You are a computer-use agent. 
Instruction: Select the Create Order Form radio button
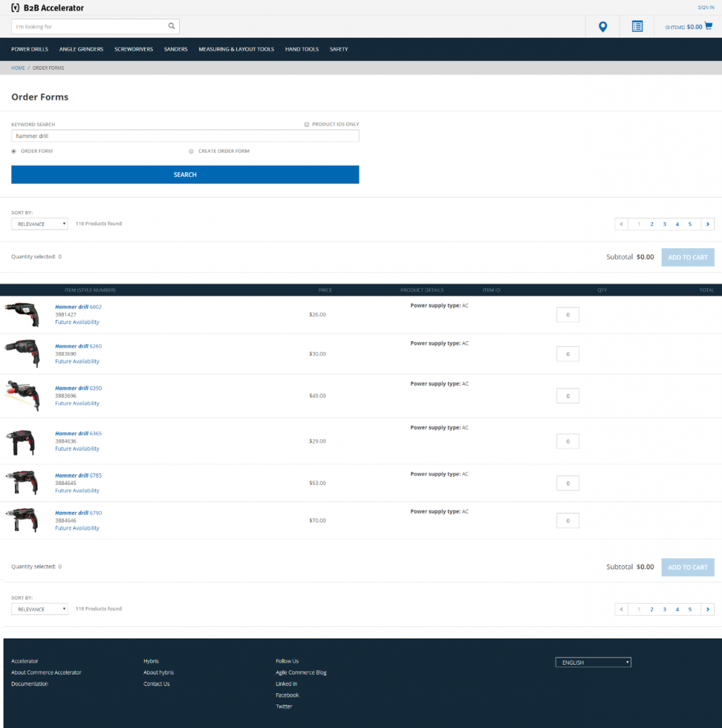click(191, 151)
